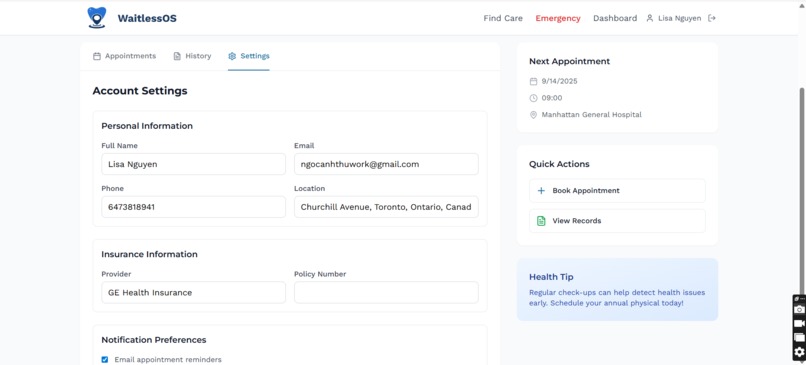Click the document icon on History tab
Viewport: 806px width, 365px height.
tap(177, 56)
